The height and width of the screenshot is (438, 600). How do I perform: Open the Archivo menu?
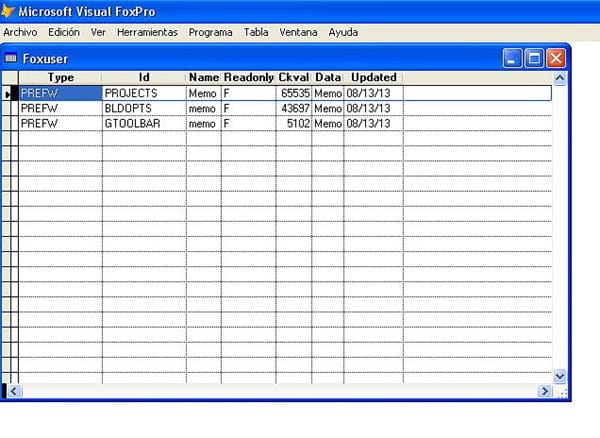click(x=20, y=33)
